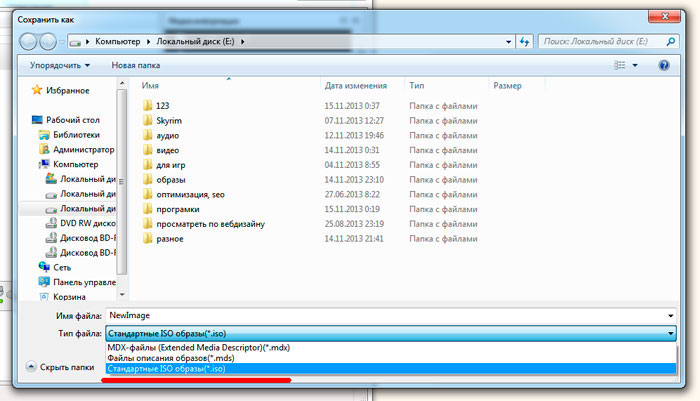
Task: Open help with the blue question mark icon
Action: click(664, 65)
